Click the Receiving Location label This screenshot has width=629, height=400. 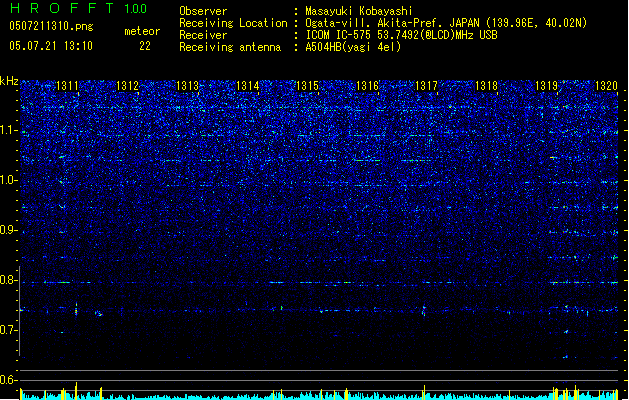(x=233, y=23)
